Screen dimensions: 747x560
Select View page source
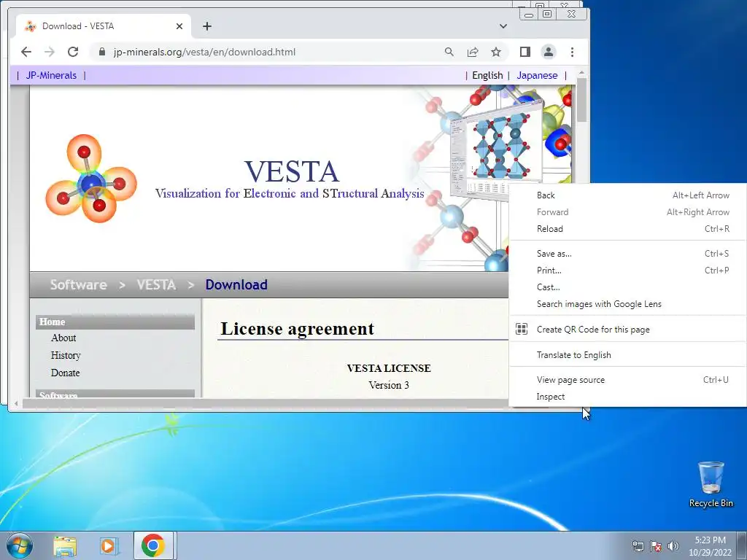point(628,379)
